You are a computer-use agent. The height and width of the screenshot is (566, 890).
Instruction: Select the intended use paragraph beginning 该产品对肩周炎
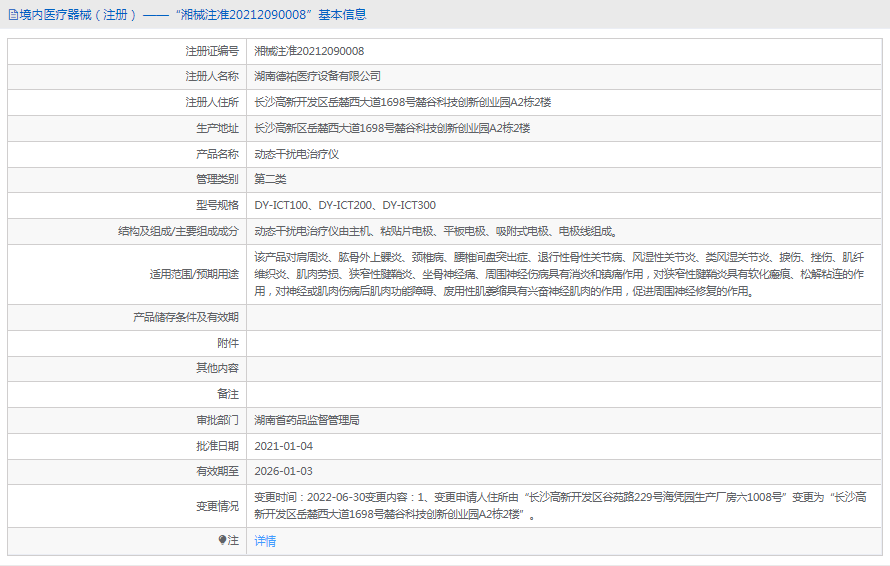[x=559, y=274]
